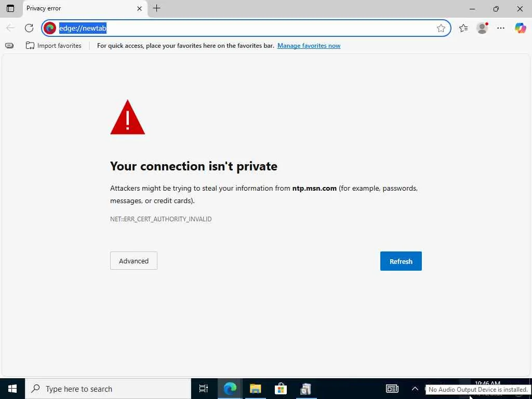Click Import favorites
The image size is (532, 399).
click(x=54, y=46)
